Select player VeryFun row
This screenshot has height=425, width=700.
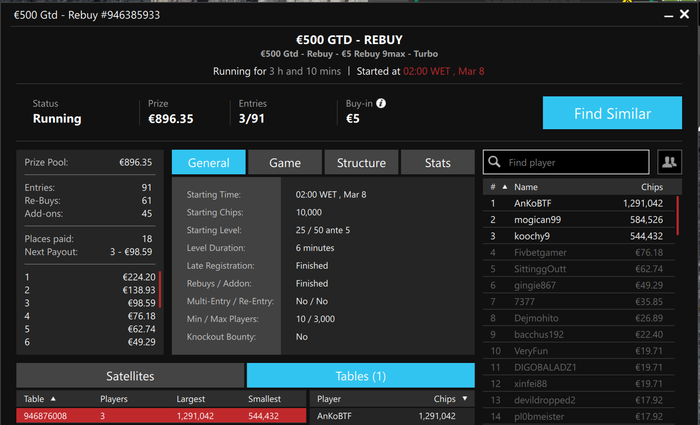coord(579,351)
